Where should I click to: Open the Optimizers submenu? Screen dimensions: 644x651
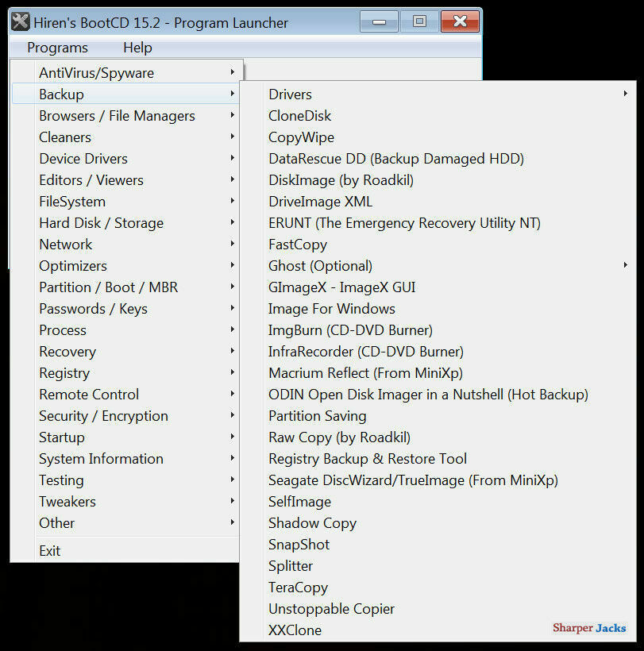125,266
